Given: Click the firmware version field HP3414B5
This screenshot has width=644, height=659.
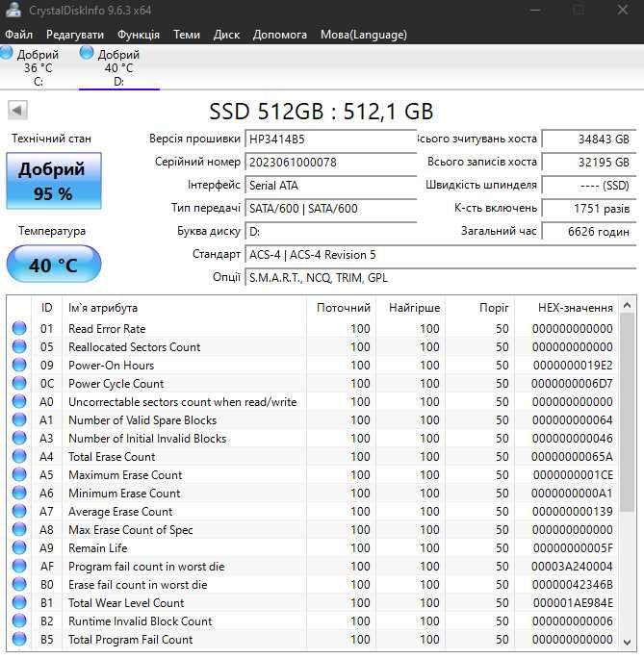Looking at the screenshot, I should 330,139.
